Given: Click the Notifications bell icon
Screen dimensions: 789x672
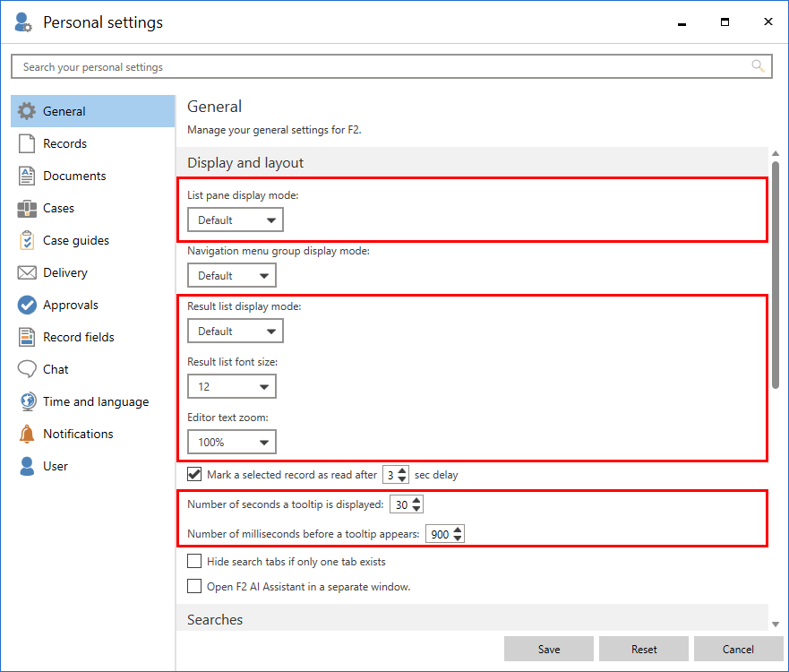Looking at the screenshot, I should [x=27, y=434].
